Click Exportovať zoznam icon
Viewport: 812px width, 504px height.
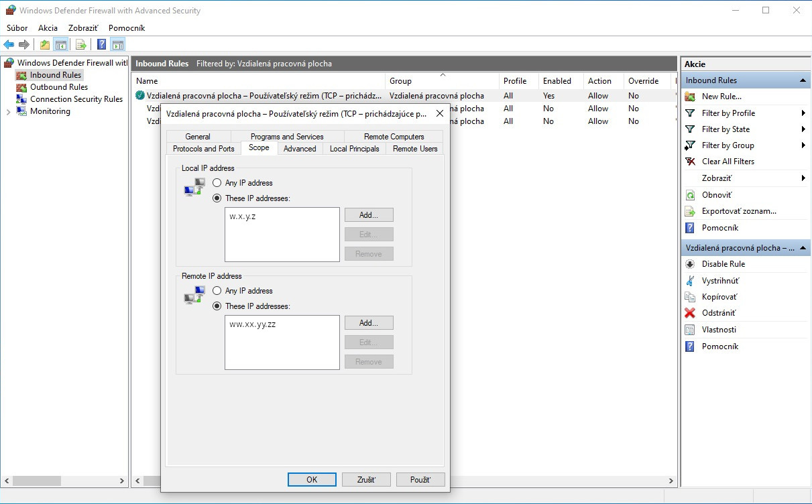coord(690,211)
